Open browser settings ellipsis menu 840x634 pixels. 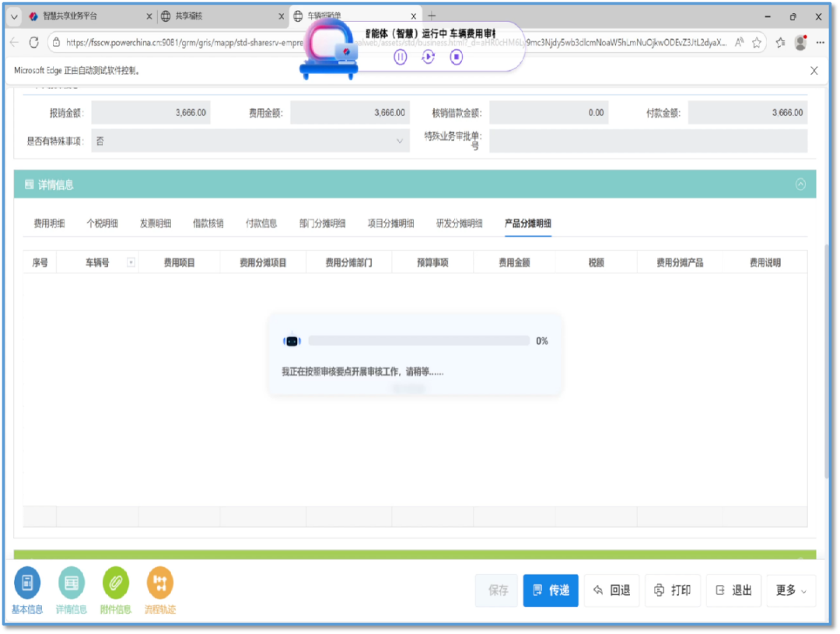coord(821,42)
